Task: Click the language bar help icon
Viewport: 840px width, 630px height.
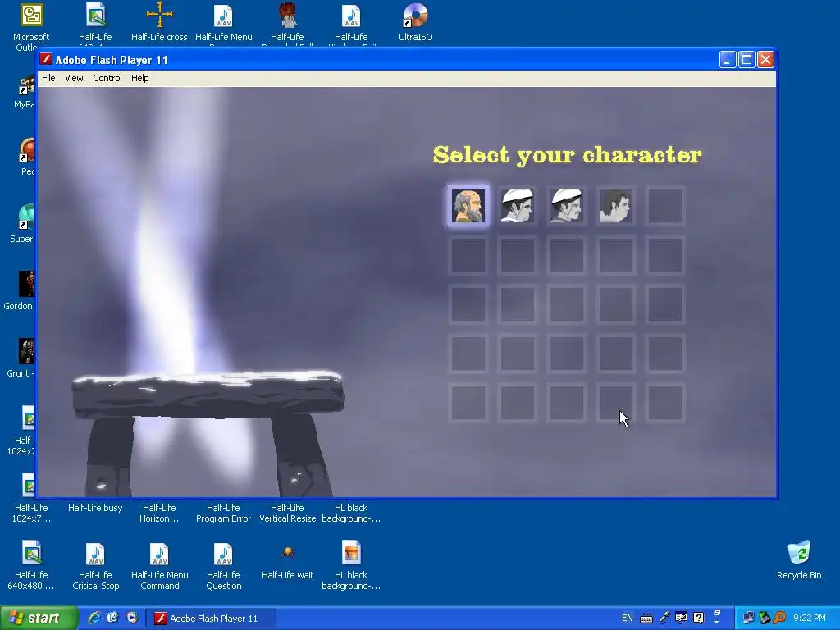Action: (x=699, y=618)
